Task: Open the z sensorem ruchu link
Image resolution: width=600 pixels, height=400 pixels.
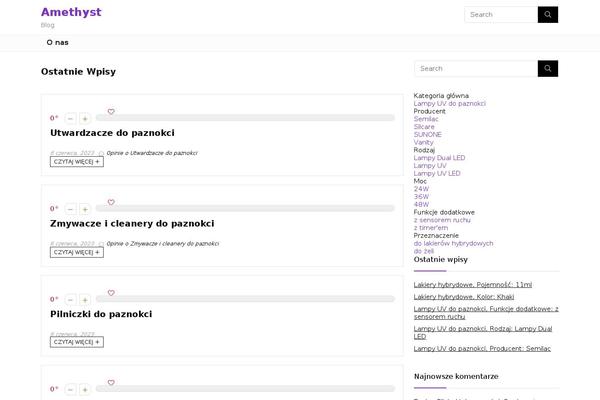Action: pos(442,220)
